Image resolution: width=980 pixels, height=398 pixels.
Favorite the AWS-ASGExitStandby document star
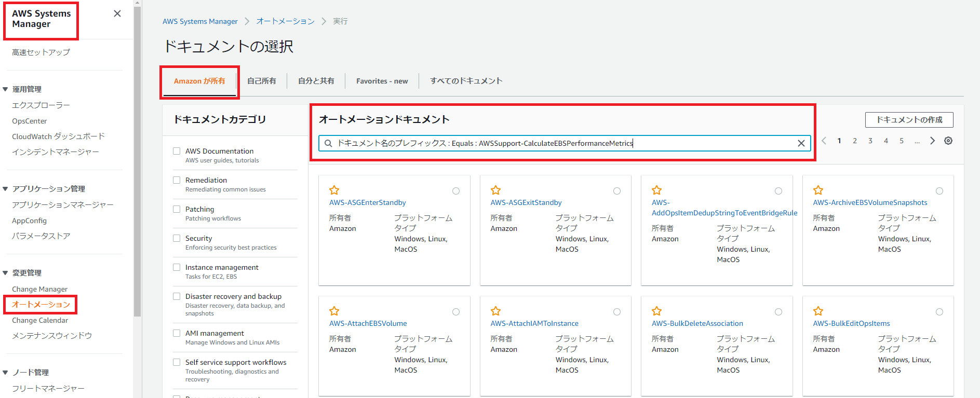click(x=495, y=190)
